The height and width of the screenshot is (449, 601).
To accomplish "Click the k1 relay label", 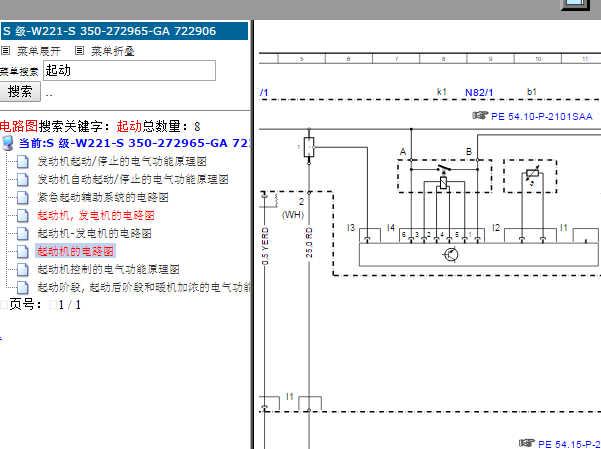I will pos(442,92).
